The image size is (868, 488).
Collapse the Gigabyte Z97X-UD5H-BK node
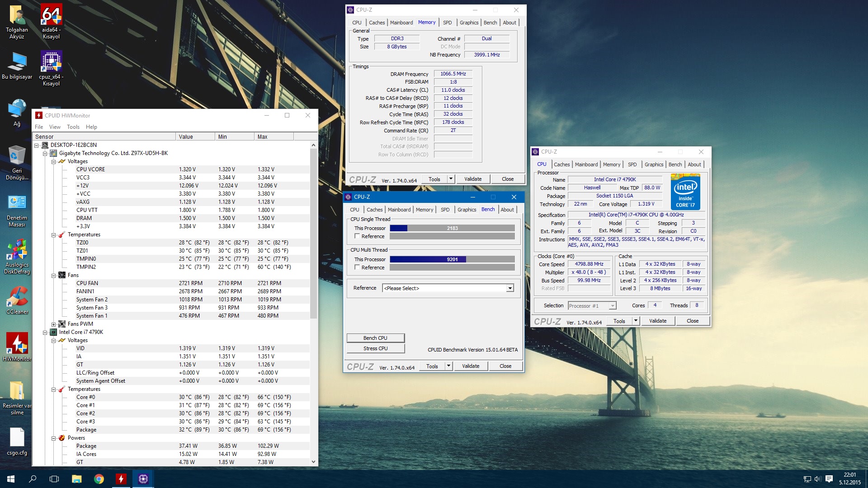[45, 153]
